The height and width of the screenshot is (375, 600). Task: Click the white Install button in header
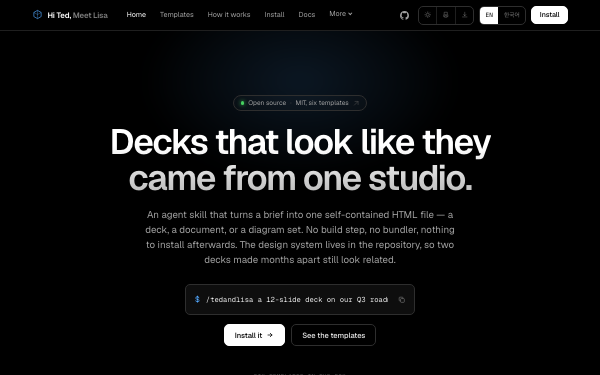click(549, 15)
